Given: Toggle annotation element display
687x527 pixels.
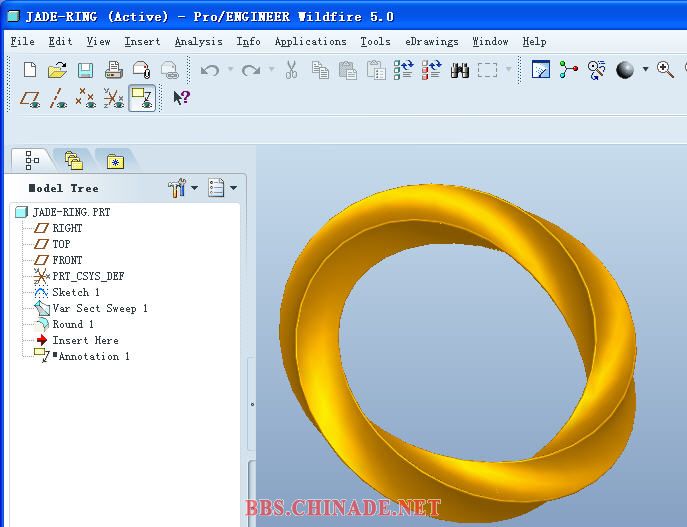Looking at the screenshot, I should [142, 98].
